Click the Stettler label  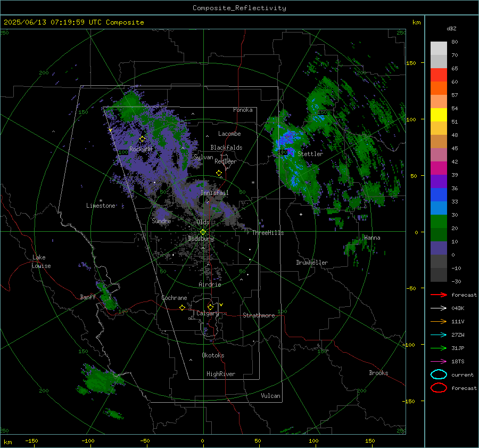[x=310, y=154]
